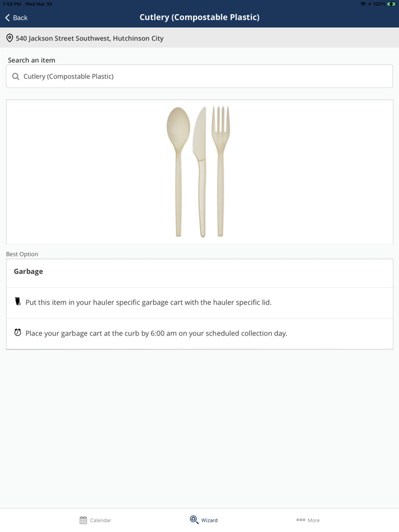Tap the Back button
The width and height of the screenshot is (399, 532).
[16, 18]
